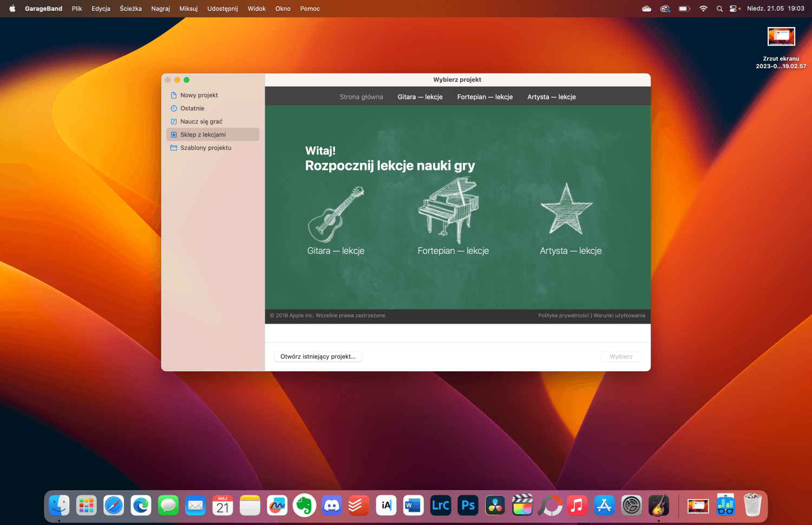This screenshot has width=812, height=525.
Task: Open the Ścieżka menu
Action: pyautogui.click(x=130, y=9)
